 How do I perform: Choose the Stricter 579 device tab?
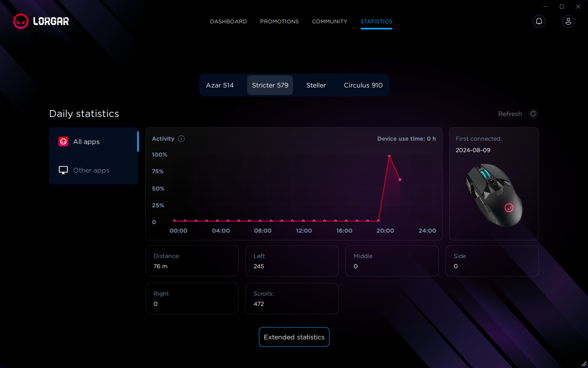[x=270, y=85]
